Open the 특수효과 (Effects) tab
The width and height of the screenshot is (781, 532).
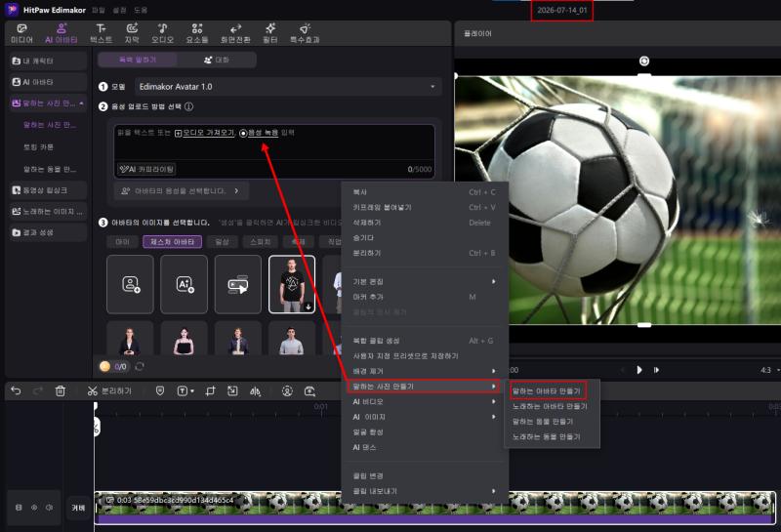305,33
